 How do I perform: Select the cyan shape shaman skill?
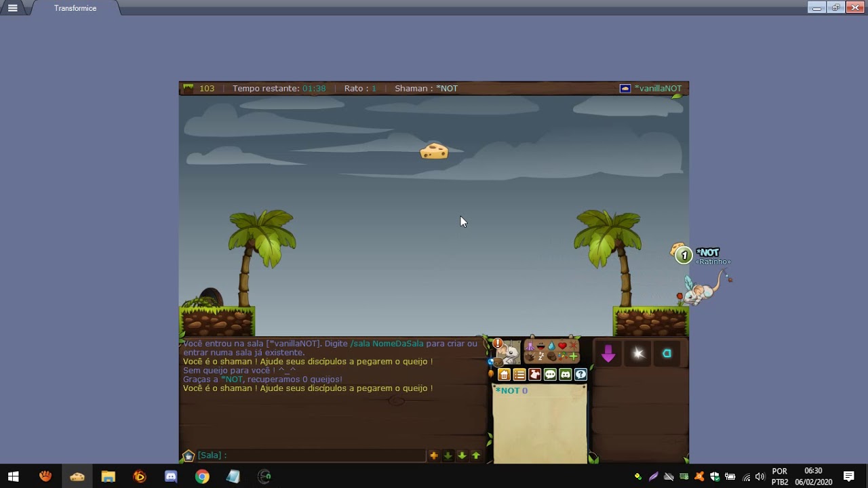coord(667,353)
